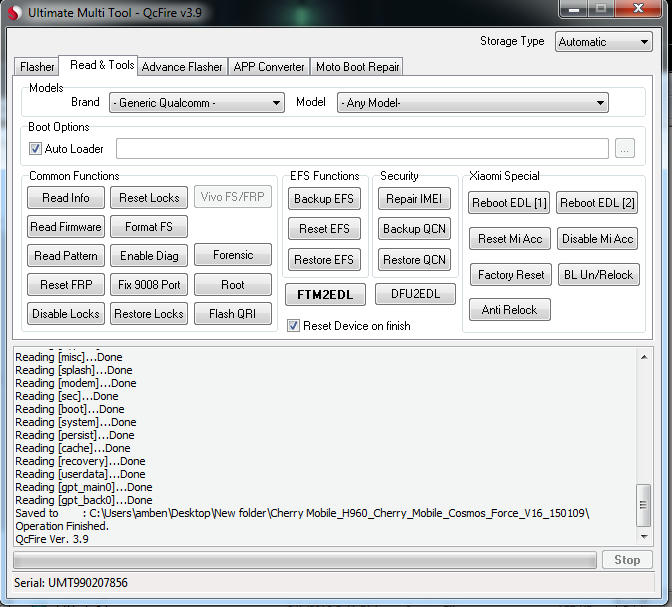Click the log panel scrollbar down arrow
This screenshot has width=672, height=607.
pos(643,538)
